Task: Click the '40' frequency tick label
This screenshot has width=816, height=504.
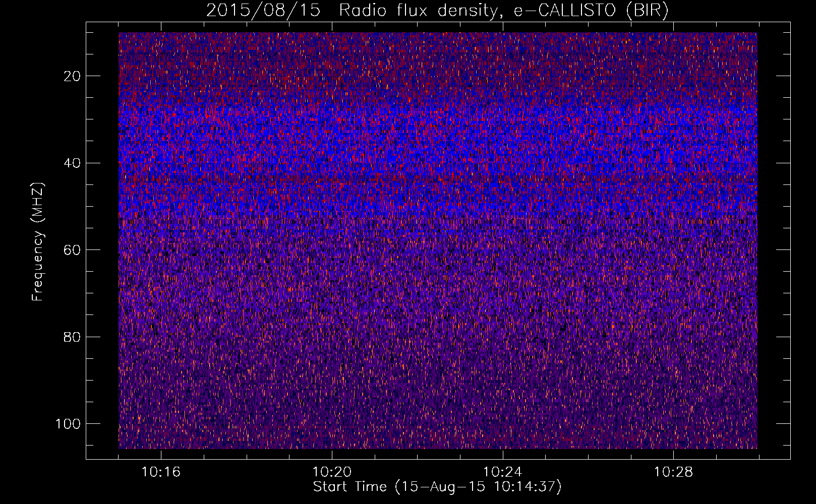Action: point(73,163)
